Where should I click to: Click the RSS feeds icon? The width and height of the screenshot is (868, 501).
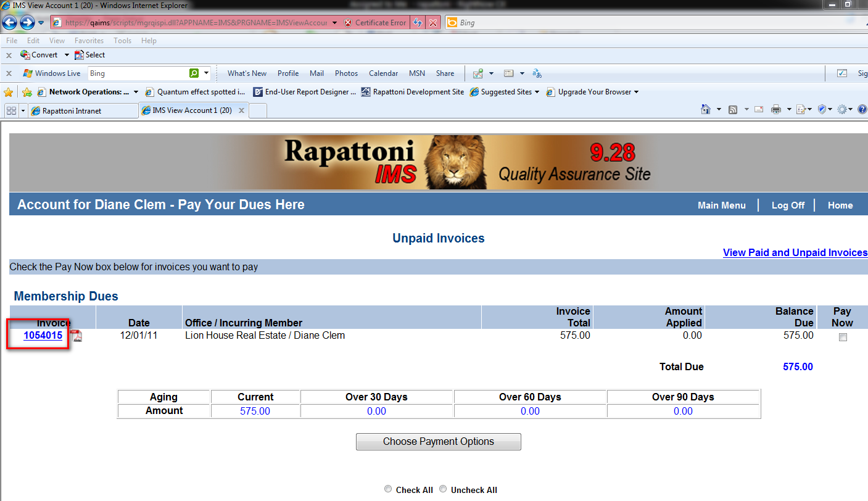pos(733,110)
